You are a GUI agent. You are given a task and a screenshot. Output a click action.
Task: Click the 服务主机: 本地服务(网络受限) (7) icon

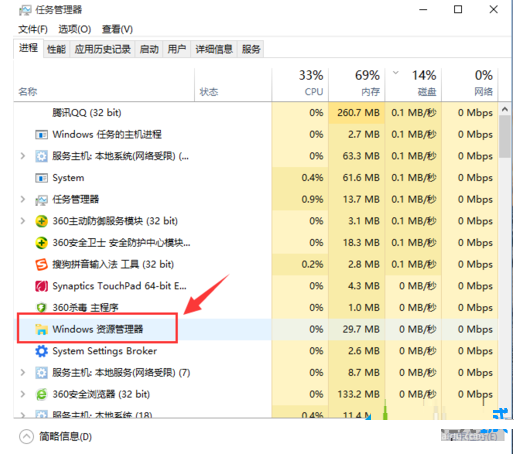coord(41,373)
